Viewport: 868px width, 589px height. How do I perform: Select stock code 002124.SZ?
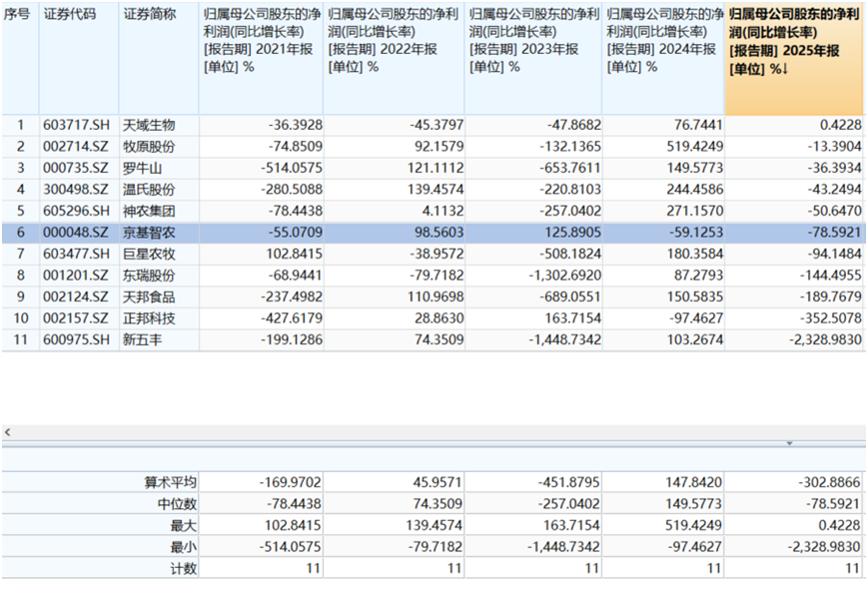tap(76, 296)
